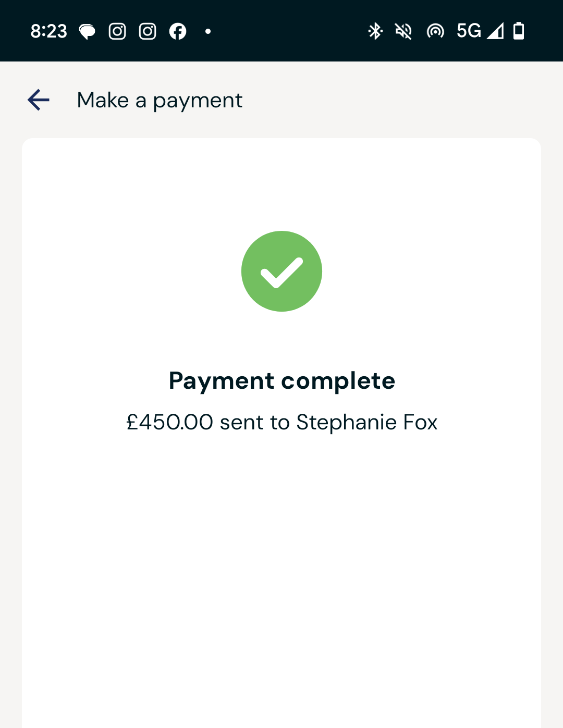This screenshot has height=728, width=563.
Task: Tap the Facebook notification icon
Action: coord(178,31)
